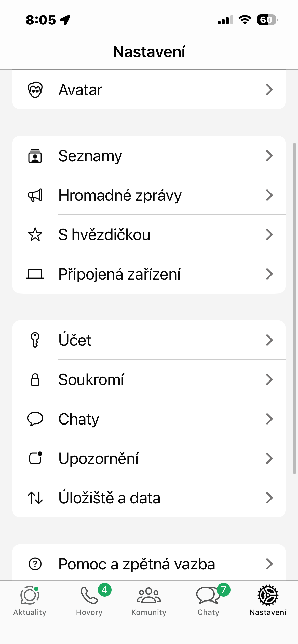Switch to the Hovory tab
This screenshot has width=298, height=644.
[89, 601]
